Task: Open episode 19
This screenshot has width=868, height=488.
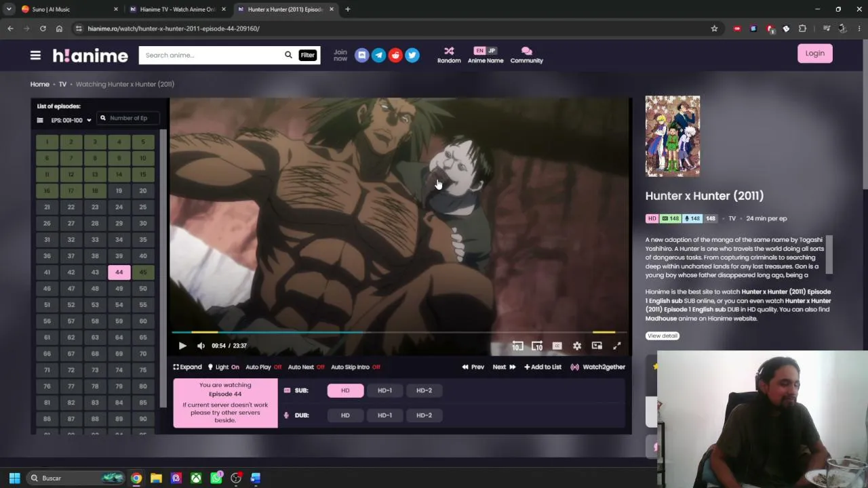Action: point(119,191)
